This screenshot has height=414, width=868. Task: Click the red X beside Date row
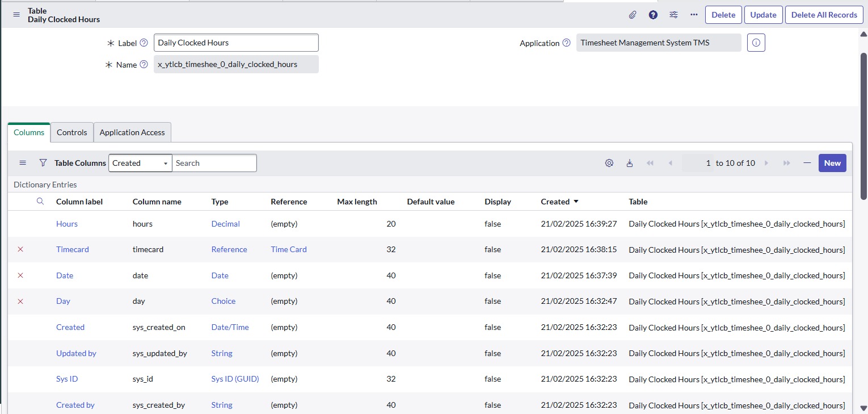(20, 275)
